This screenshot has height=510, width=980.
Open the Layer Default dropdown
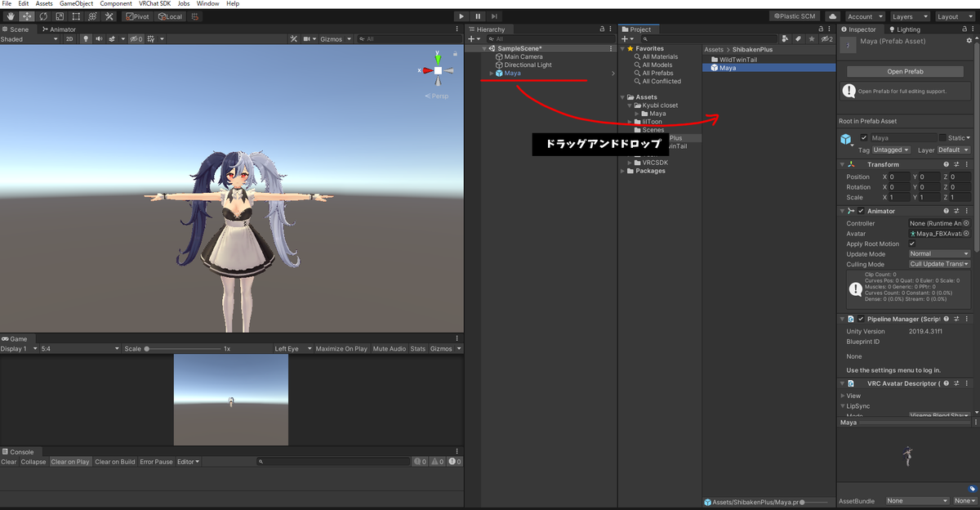953,150
